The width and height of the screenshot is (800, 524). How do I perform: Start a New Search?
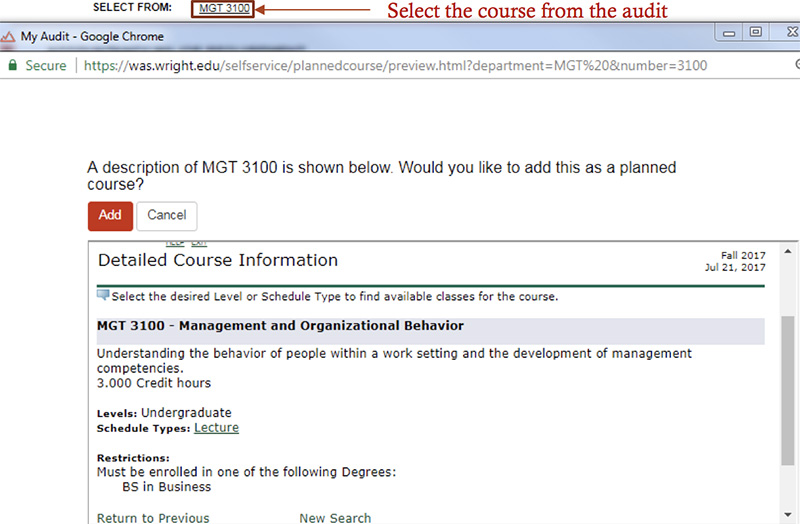335,517
